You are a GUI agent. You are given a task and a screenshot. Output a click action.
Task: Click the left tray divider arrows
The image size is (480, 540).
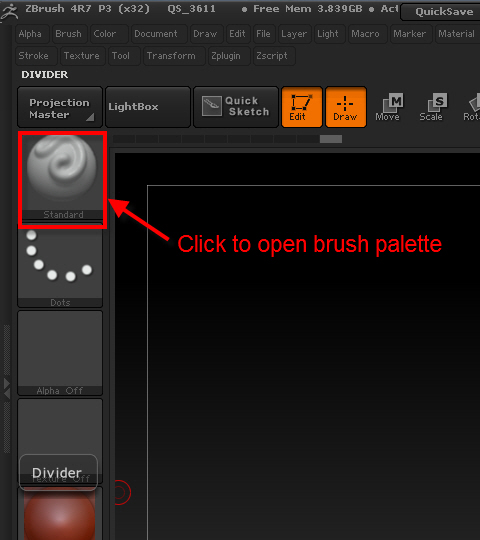tap(7, 388)
